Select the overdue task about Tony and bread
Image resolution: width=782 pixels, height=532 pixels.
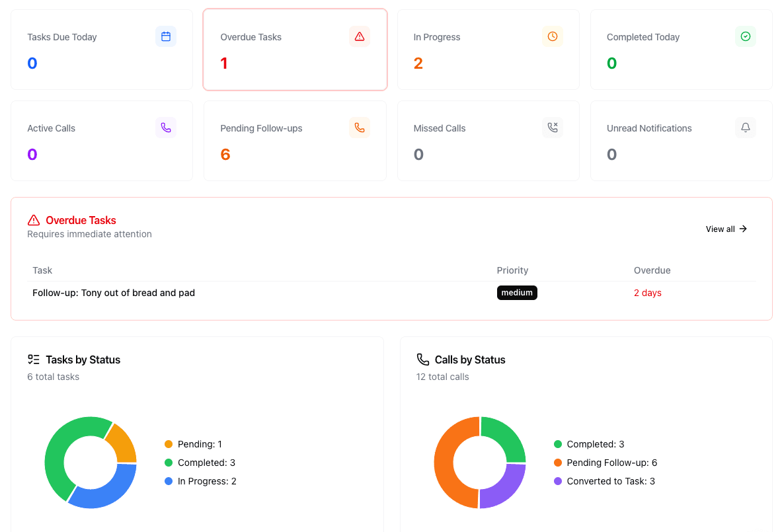[114, 293]
